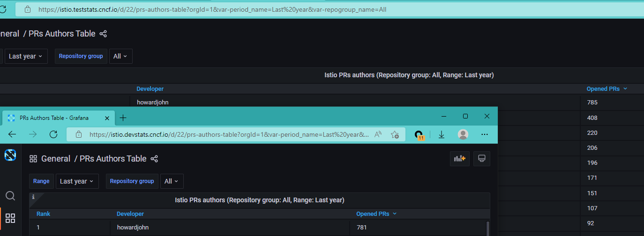
Task: Click the 151 value in back window
Action: pyautogui.click(x=592, y=193)
